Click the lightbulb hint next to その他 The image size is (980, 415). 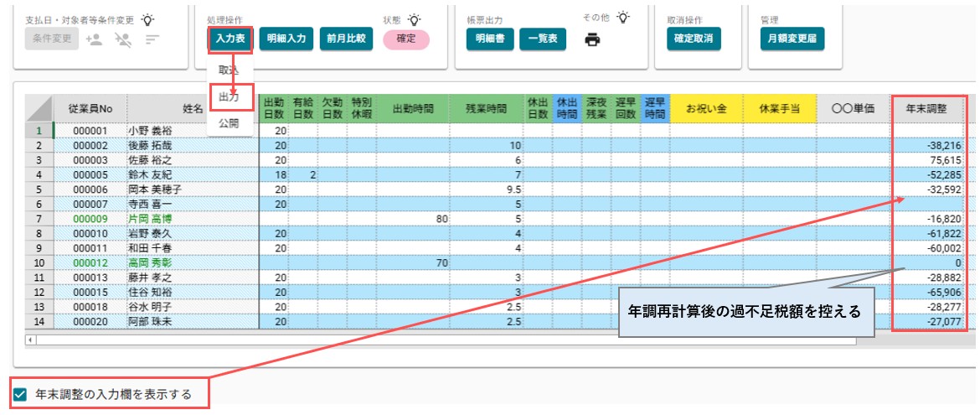click(x=623, y=17)
